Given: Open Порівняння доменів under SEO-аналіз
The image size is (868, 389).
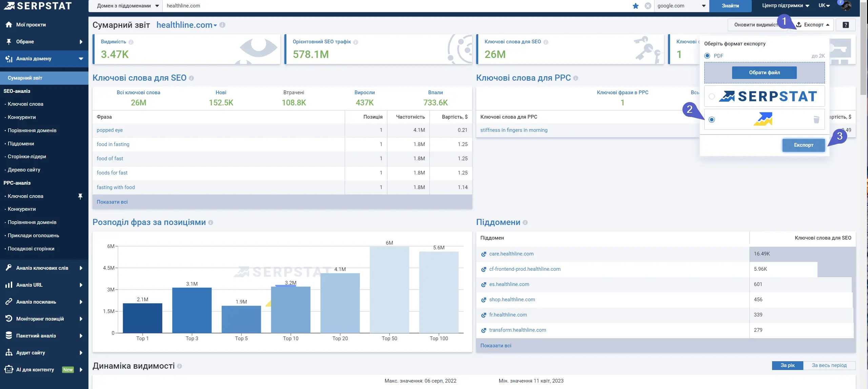Looking at the screenshot, I should (x=32, y=130).
